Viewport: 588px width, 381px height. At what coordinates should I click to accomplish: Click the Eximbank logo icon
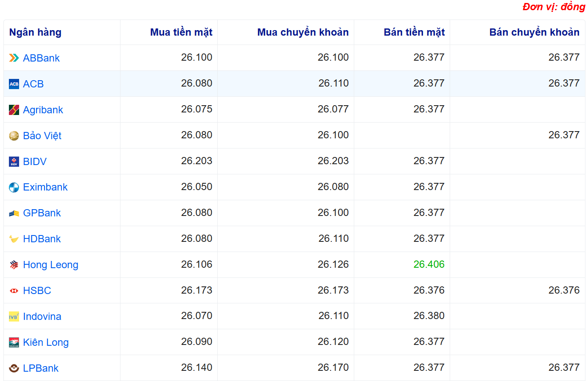tap(14, 188)
